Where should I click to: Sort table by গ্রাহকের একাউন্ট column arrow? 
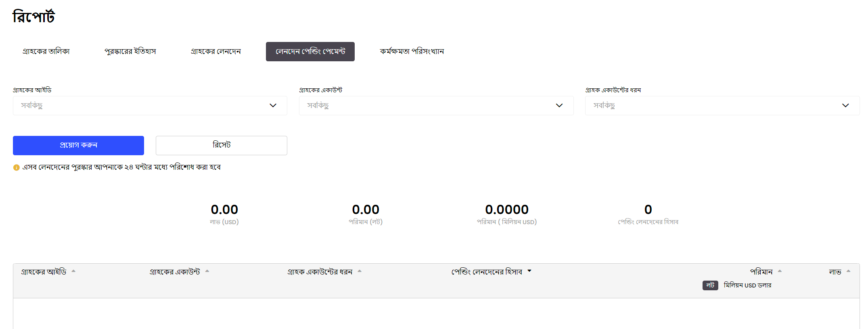(x=207, y=271)
